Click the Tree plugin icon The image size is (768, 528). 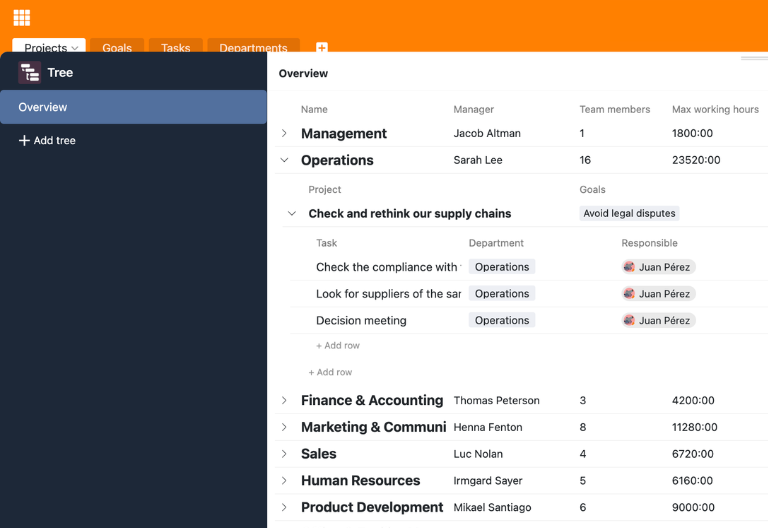coord(29,72)
